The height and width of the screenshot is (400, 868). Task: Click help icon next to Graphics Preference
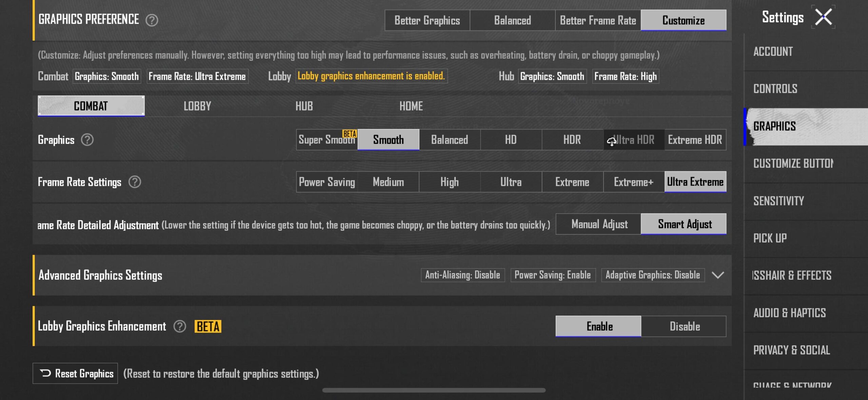pyautogui.click(x=152, y=20)
